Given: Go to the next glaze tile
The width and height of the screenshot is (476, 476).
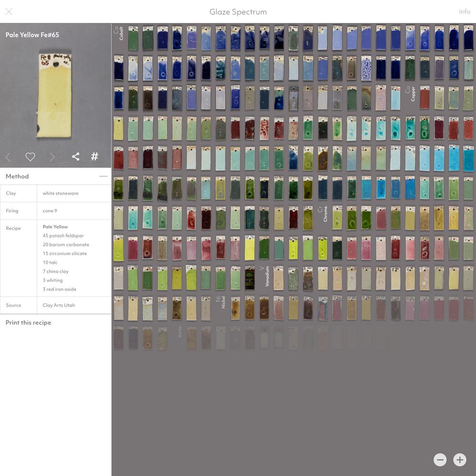Looking at the screenshot, I should (x=52, y=157).
